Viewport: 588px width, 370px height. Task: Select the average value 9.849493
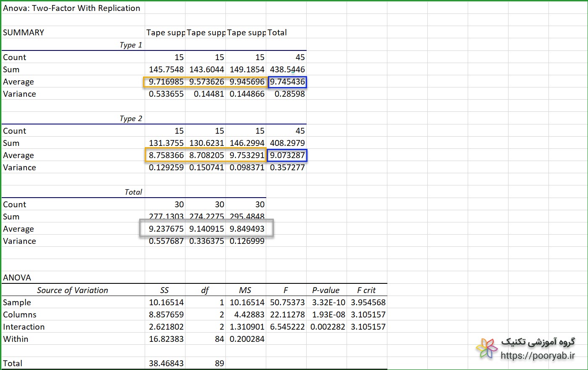pos(247,229)
